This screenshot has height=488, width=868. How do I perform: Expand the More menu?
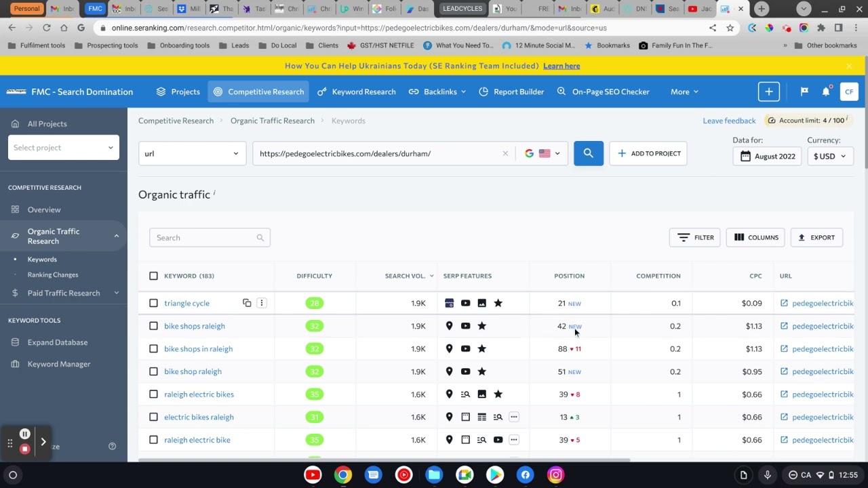684,91
